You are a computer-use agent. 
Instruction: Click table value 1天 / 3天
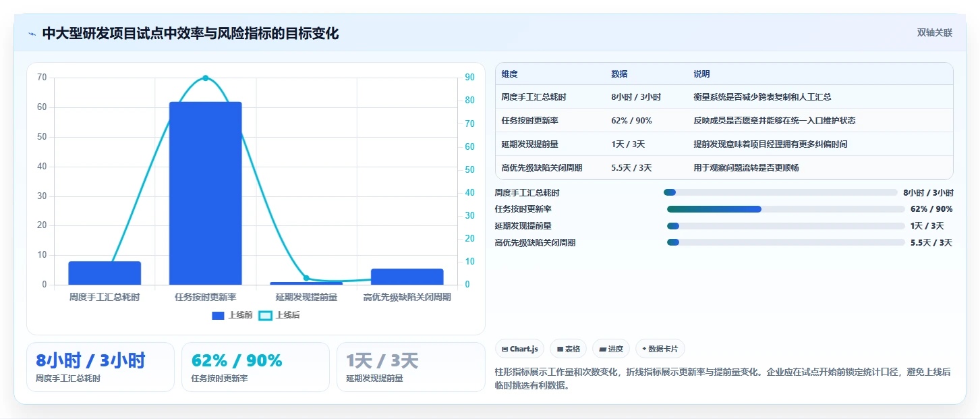(628, 144)
